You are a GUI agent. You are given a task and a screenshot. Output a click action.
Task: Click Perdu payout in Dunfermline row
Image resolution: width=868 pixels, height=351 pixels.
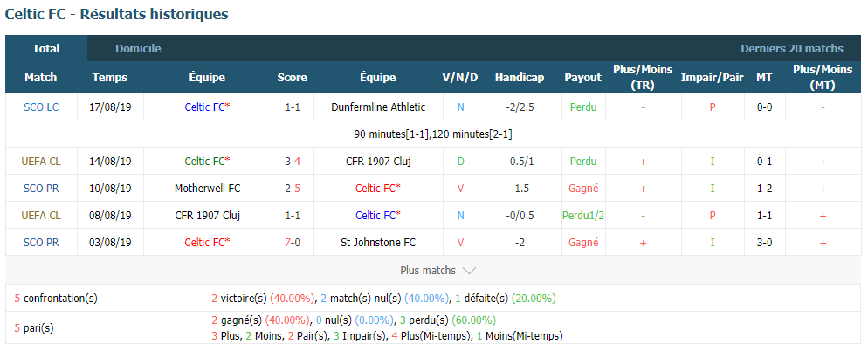point(583,107)
